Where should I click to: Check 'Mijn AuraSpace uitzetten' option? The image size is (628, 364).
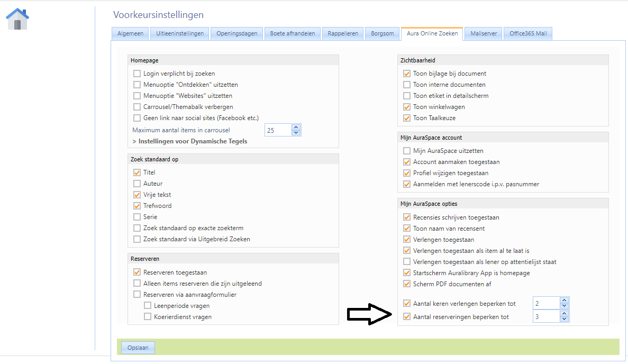pos(407,151)
